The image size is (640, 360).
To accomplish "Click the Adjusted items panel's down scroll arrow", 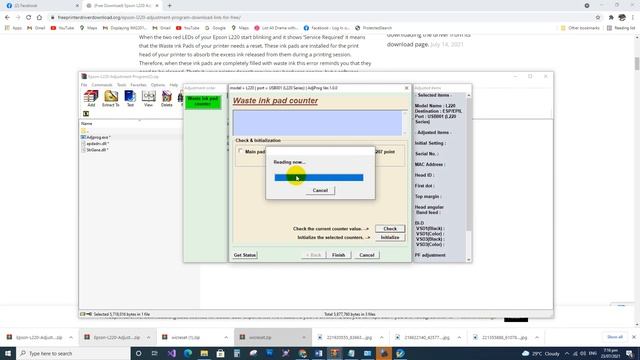I will click(x=469, y=259).
